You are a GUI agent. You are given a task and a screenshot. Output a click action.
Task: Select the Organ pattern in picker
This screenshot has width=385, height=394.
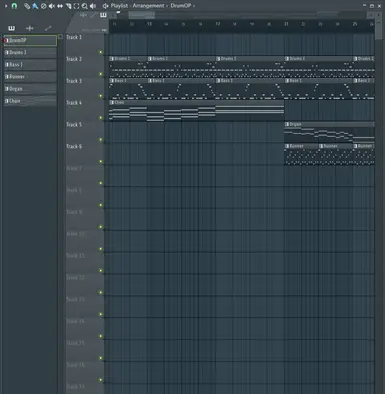[x=30, y=89]
